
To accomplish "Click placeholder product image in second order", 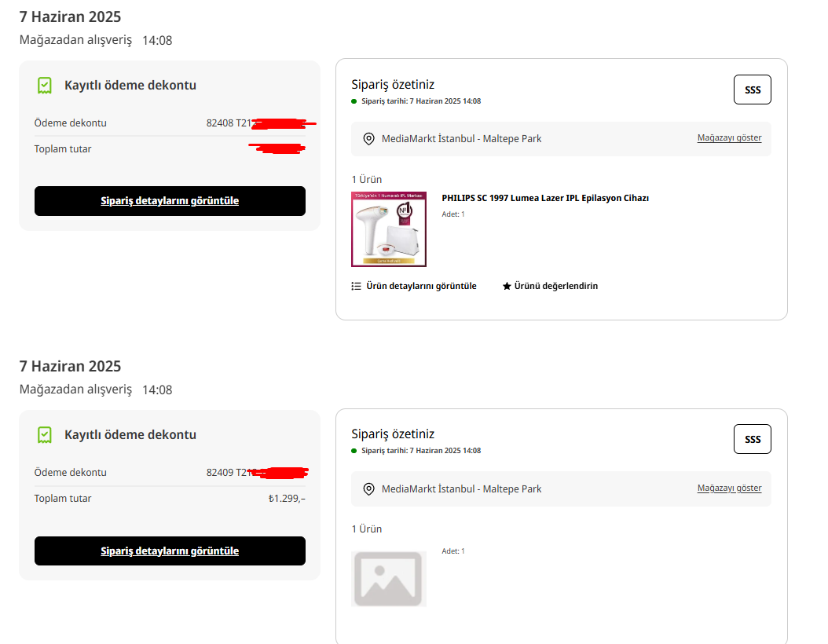I will click(x=389, y=579).
